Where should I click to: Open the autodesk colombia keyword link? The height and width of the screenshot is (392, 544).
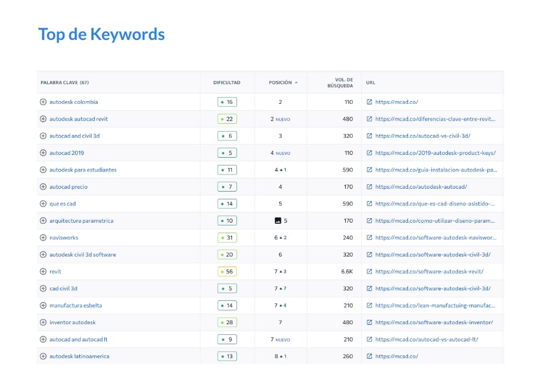(x=73, y=102)
